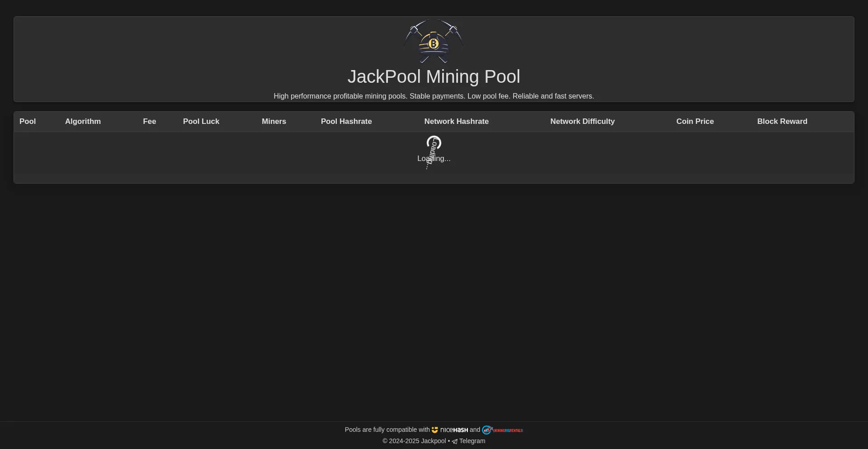Select the Coin Price column header

[x=695, y=121]
